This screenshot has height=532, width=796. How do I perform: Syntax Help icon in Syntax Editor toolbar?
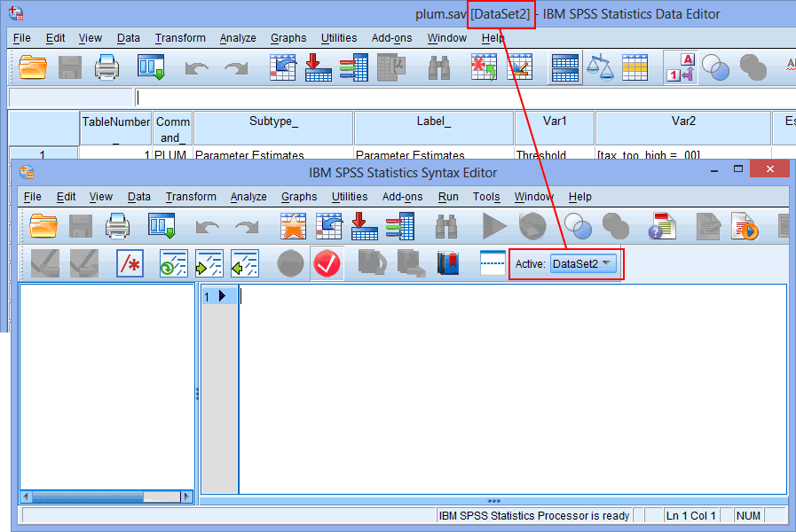[662, 226]
